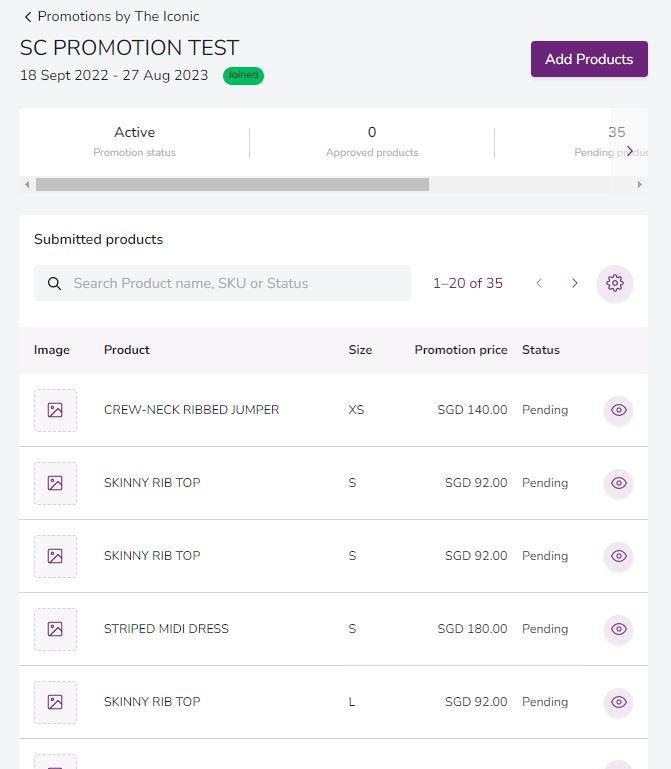View details of Crew-Neck Ribbed Jumper via eye icon
Image resolution: width=671 pixels, height=769 pixels.
(x=618, y=410)
